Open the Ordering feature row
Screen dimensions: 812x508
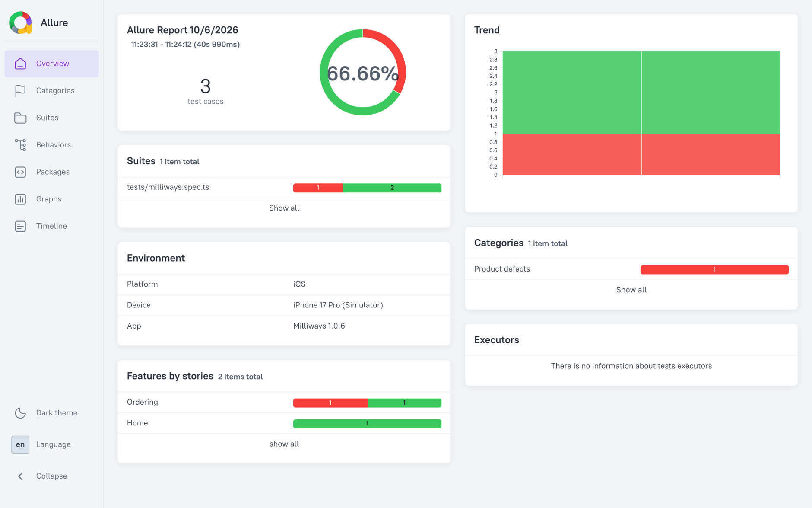pyautogui.click(x=284, y=402)
